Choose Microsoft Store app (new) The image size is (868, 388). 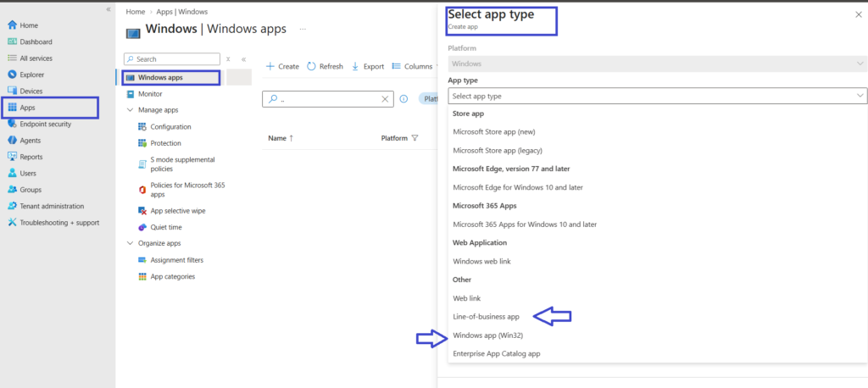point(494,131)
